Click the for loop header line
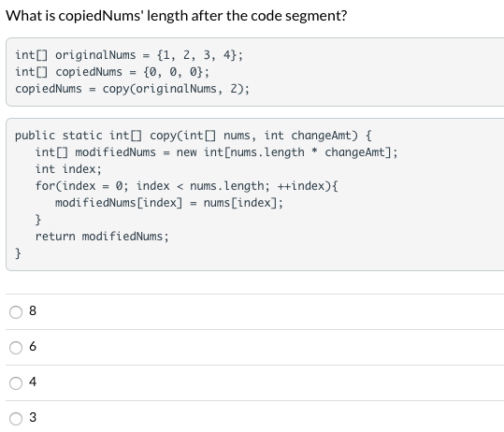This screenshot has height=432, width=504. pos(186,186)
